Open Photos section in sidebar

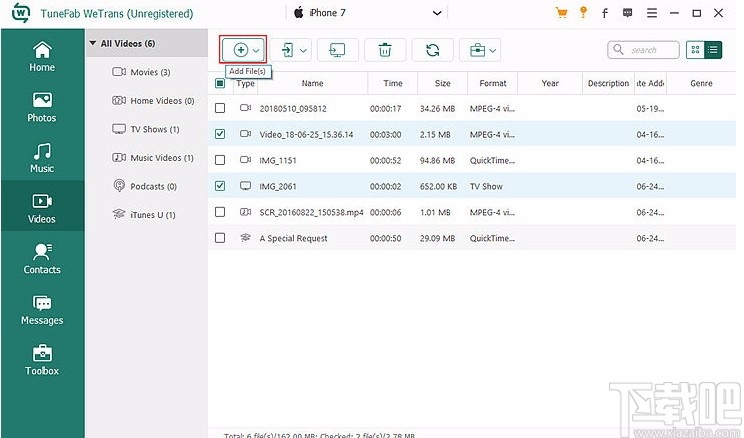pos(42,108)
